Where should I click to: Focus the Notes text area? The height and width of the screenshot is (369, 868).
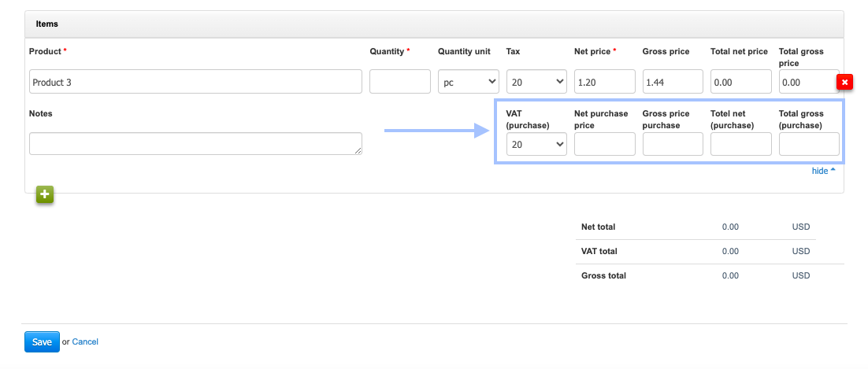(195, 144)
